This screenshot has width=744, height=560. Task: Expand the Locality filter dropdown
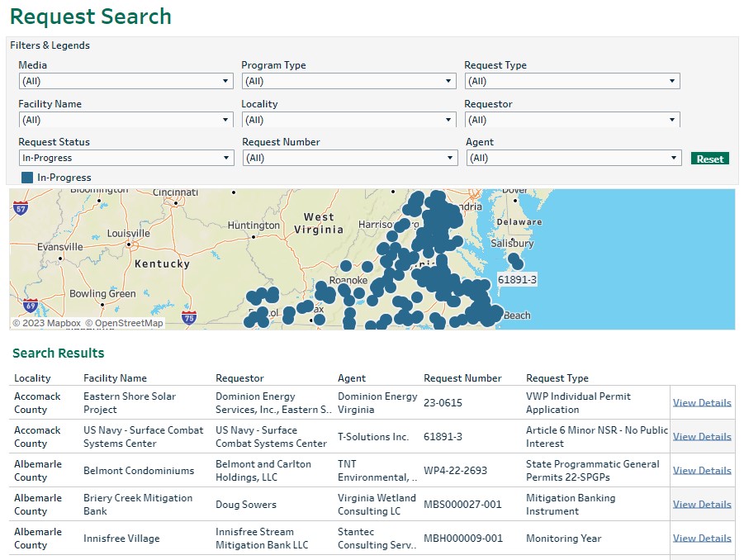[348, 120]
